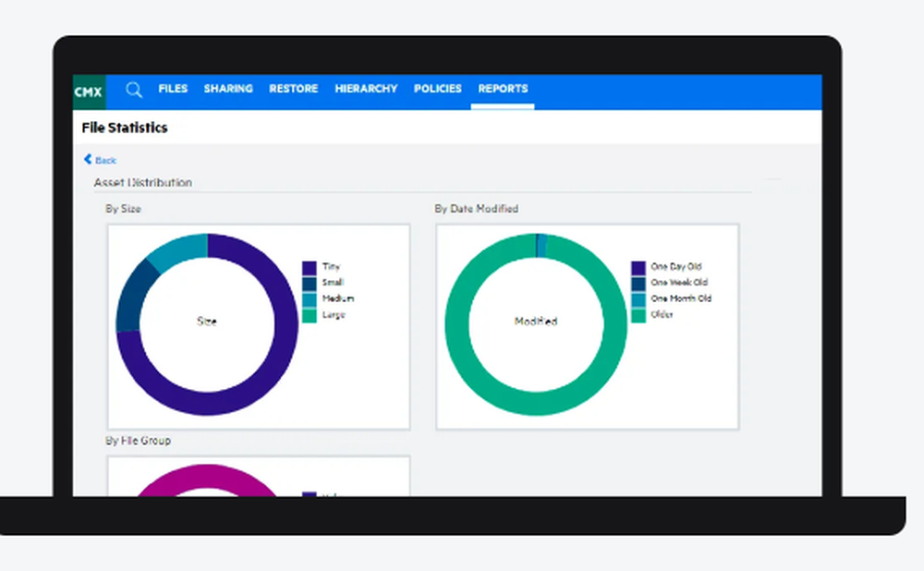This screenshot has width=924, height=571.
Task: Click the One Day Old label
Action: coord(676,266)
